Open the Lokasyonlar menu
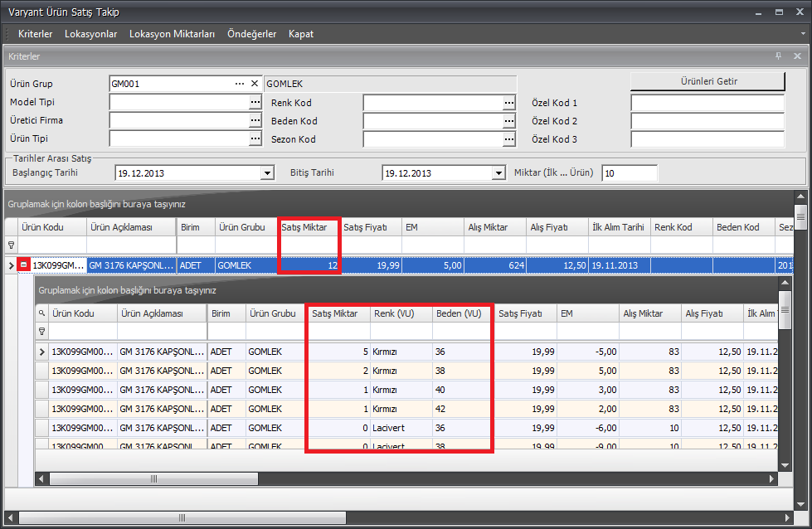 (x=90, y=34)
